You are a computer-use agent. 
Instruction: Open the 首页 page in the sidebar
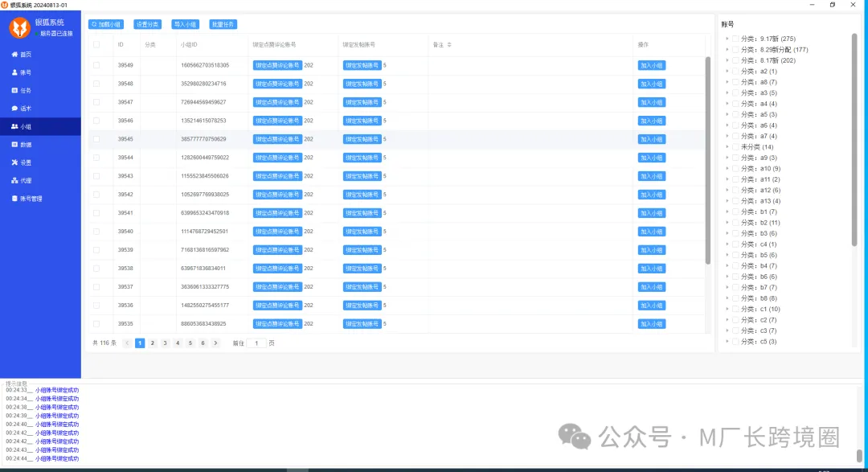(40, 55)
